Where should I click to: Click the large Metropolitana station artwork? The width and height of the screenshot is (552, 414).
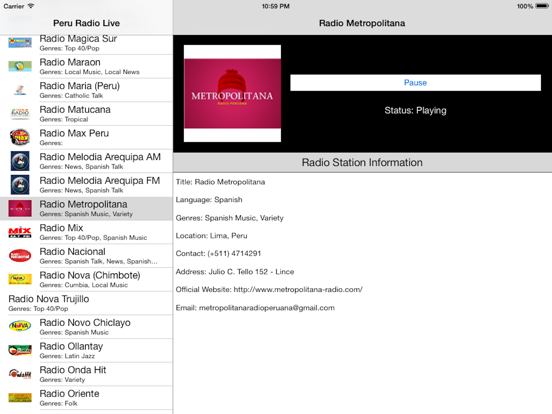point(232,93)
